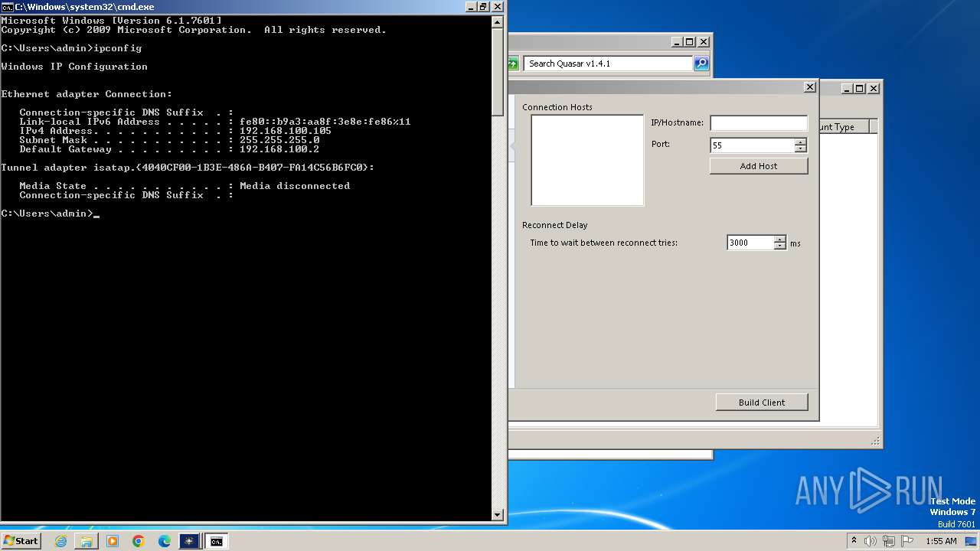The width and height of the screenshot is (980, 551).
Task: Open Microsoft Edge from the taskbar
Action: click(x=165, y=541)
